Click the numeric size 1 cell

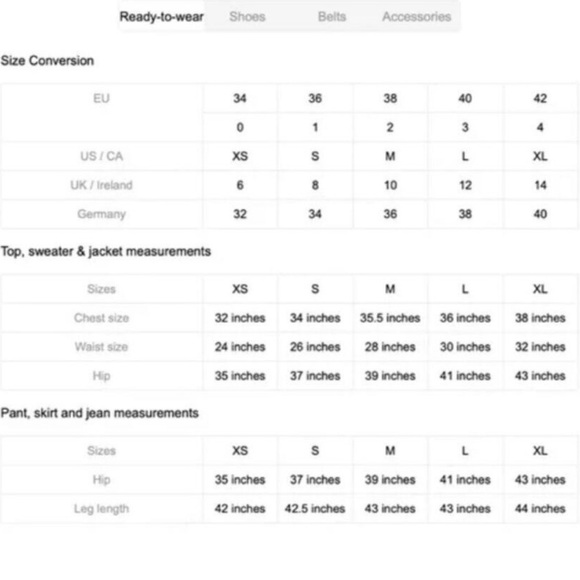coord(315,127)
